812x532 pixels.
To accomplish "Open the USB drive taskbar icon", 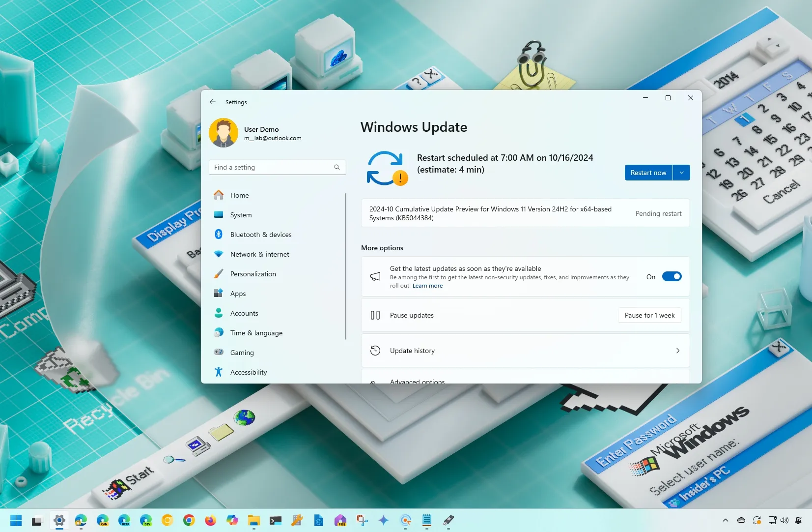I will (448, 520).
